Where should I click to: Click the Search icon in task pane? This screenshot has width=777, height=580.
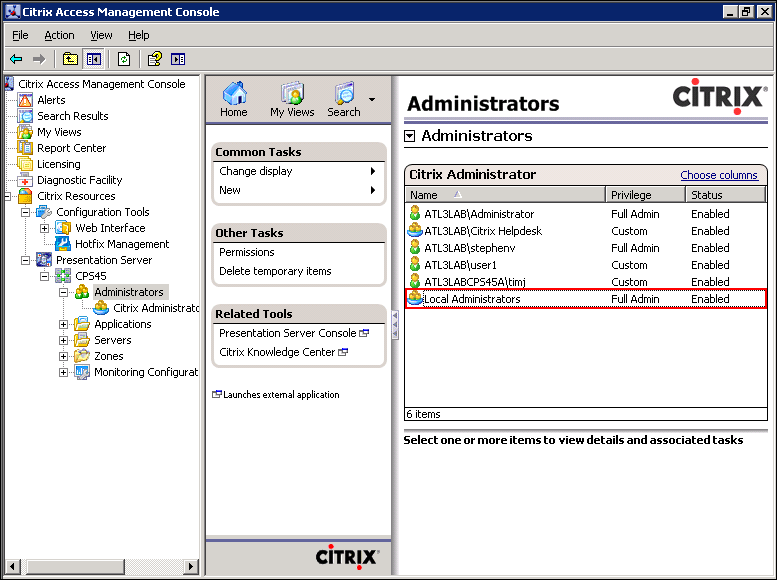click(344, 93)
